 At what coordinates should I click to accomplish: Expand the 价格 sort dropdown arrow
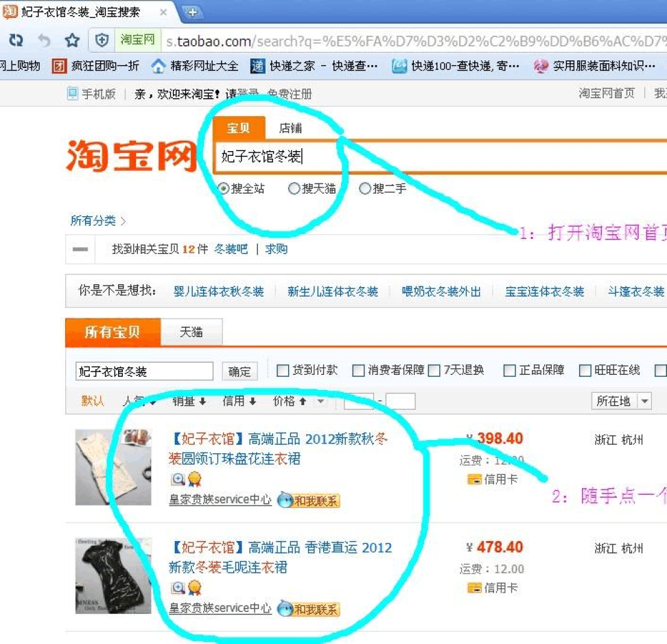pos(320,402)
